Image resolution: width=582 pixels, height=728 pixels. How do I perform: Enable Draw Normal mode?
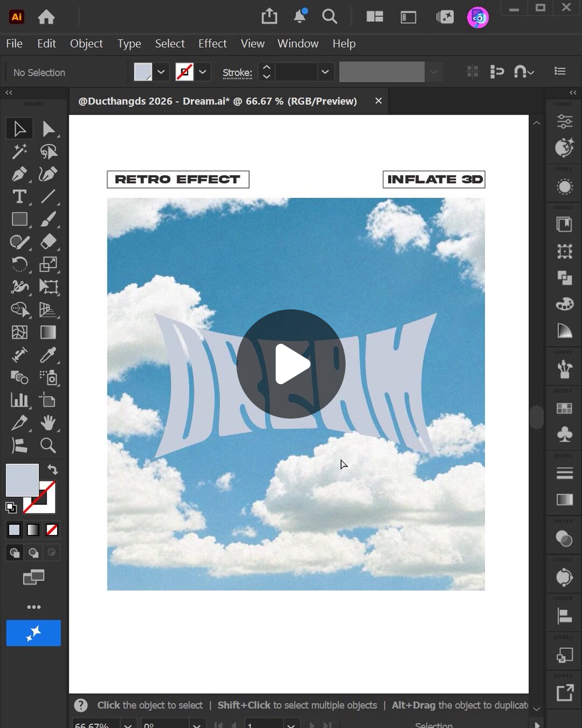15,553
